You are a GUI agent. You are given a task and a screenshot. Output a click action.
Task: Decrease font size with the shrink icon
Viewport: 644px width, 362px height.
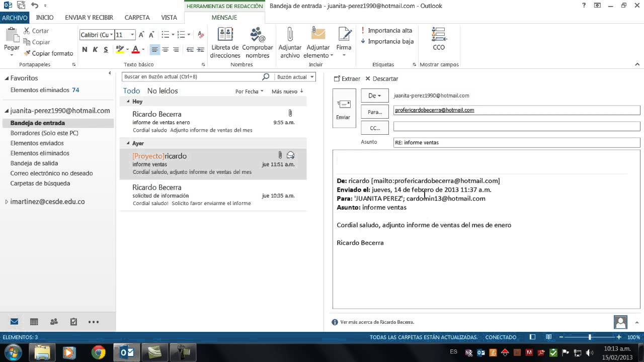(152, 35)
